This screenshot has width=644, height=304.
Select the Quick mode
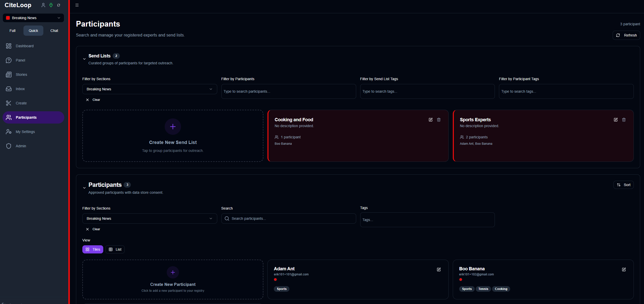click(33, 31)
